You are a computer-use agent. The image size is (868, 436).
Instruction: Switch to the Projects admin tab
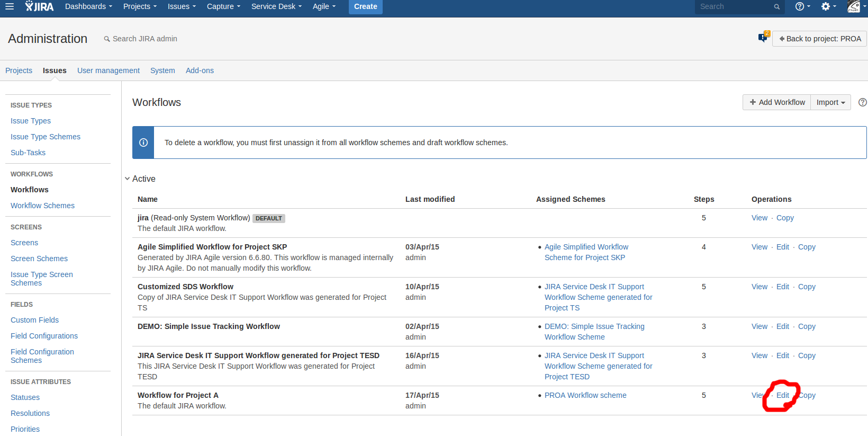point(19,70)
